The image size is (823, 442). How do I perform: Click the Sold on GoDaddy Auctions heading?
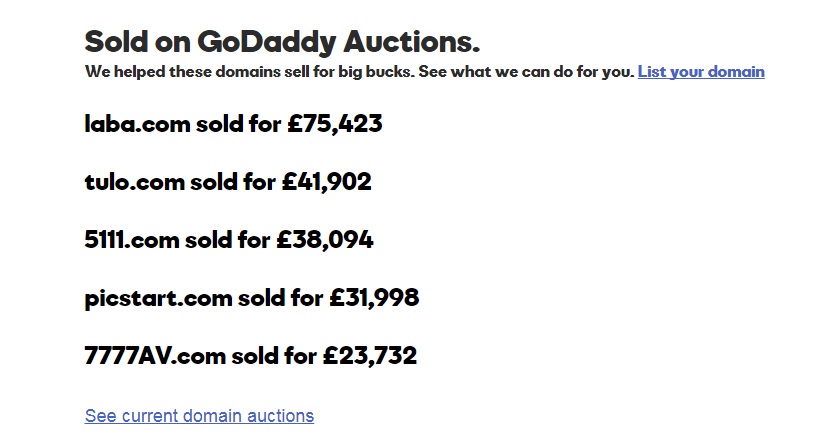click(x=282, y=42)
